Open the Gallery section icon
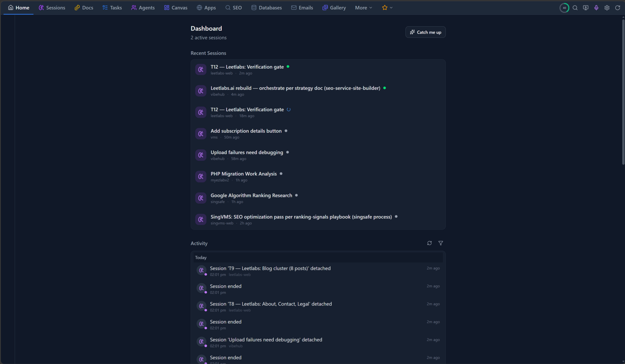 click(325, 7)
